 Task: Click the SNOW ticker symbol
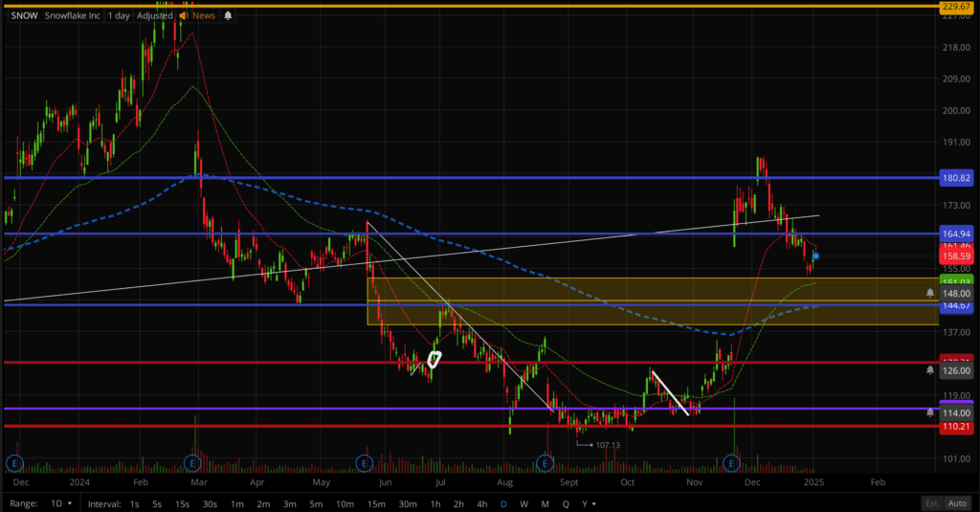coord(24,16)
